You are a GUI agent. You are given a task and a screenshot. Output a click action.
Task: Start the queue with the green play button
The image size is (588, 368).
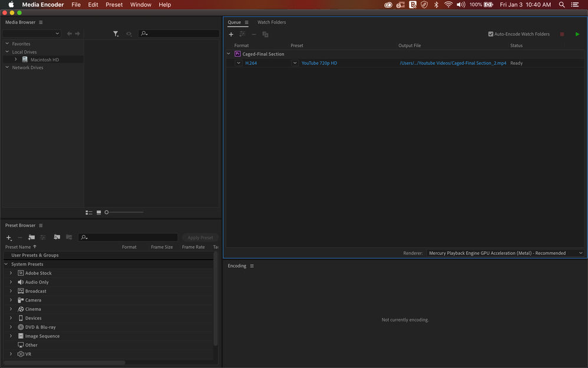(577, 34)
